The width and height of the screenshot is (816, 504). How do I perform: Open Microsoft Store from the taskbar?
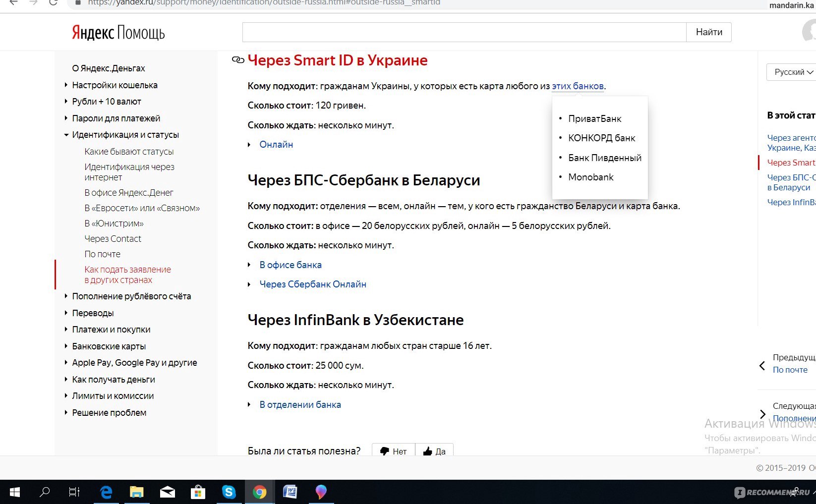tap(198, 492)
